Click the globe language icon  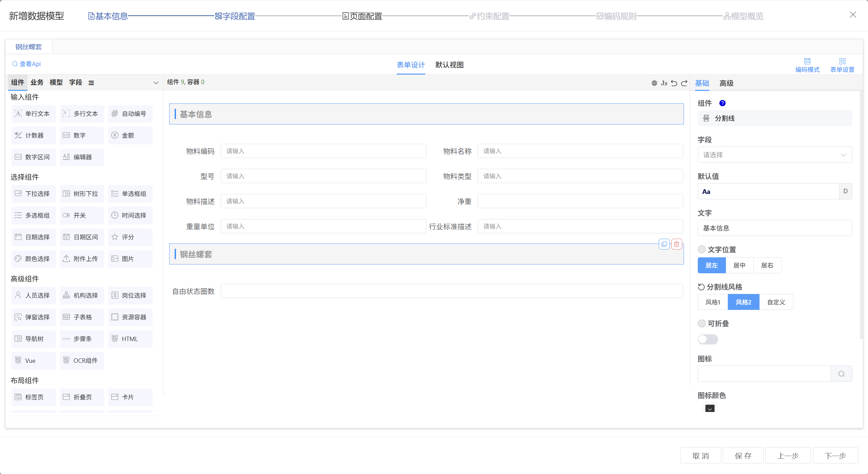pos(654,83)
